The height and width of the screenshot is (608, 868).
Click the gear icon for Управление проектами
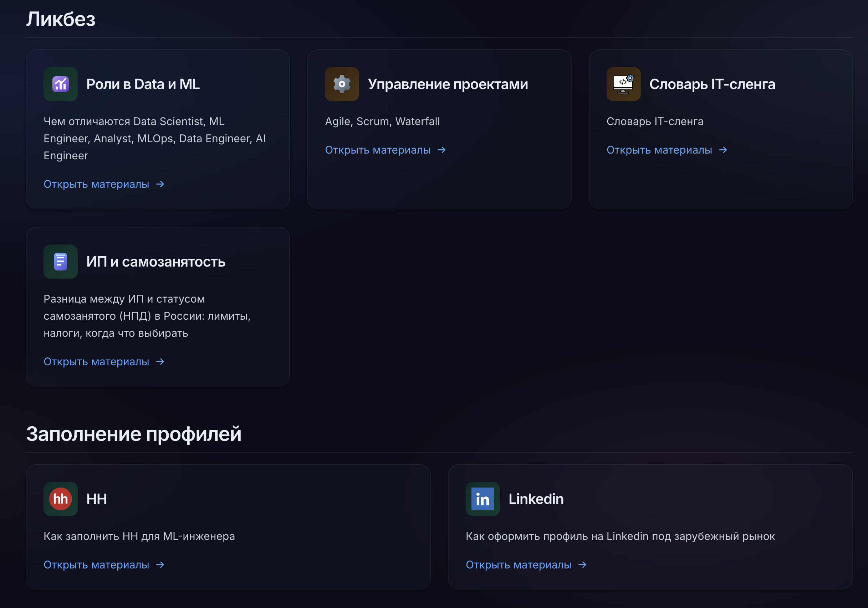[342, 84]
